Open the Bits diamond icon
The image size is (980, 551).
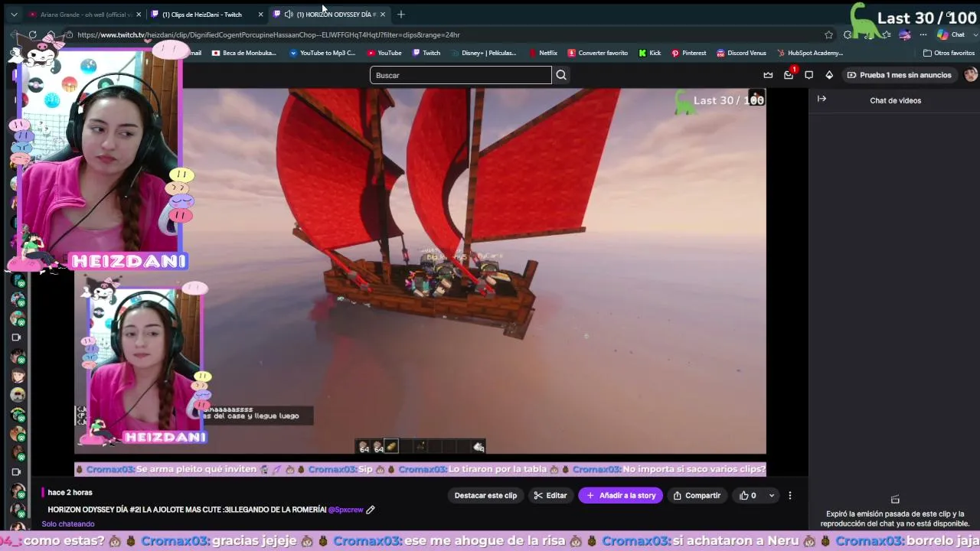(x=829, y=75)
